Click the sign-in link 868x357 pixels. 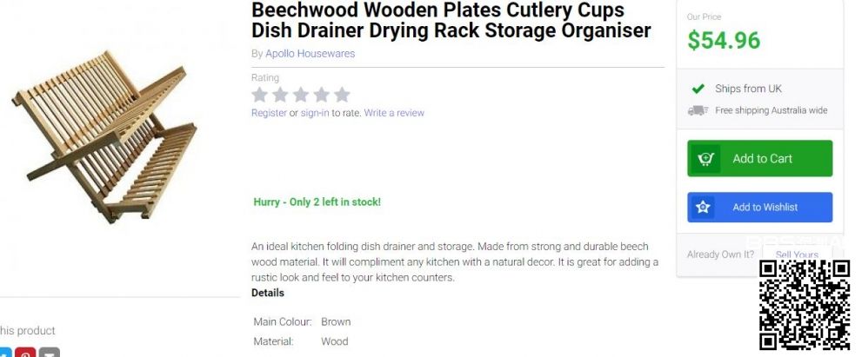[x=315, y=113]
